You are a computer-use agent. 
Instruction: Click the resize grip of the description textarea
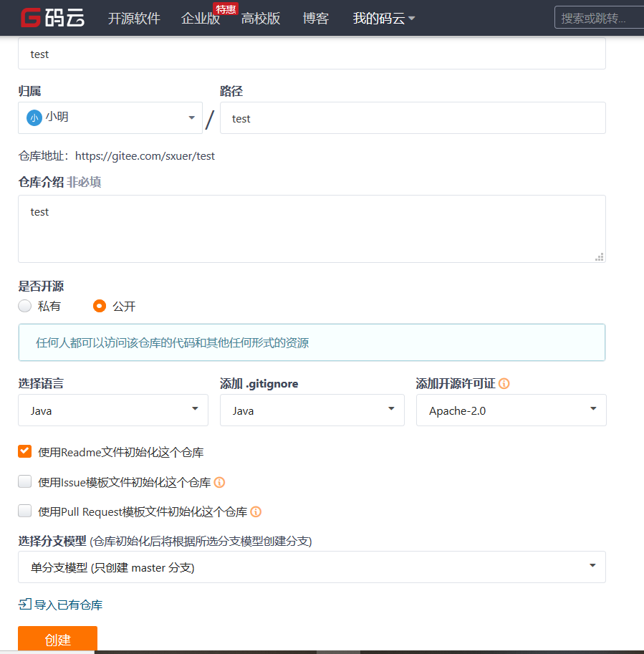pos(600,256)
